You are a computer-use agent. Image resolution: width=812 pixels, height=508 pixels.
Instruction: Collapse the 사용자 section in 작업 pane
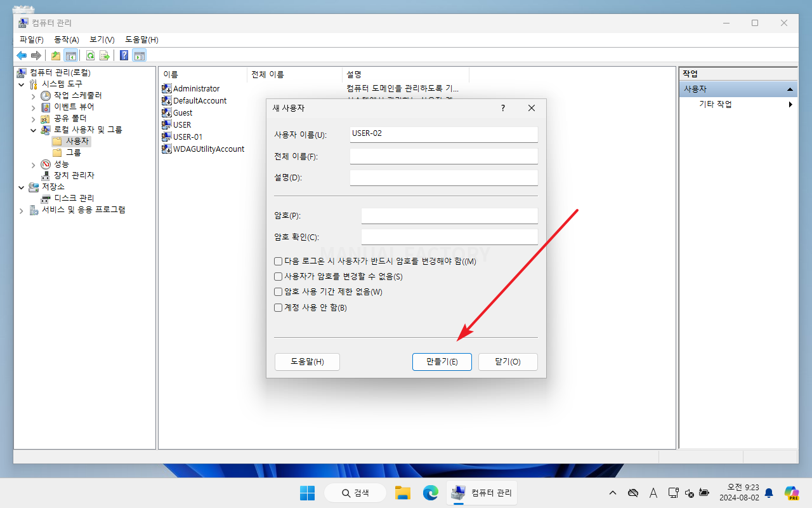click(790, 90)
